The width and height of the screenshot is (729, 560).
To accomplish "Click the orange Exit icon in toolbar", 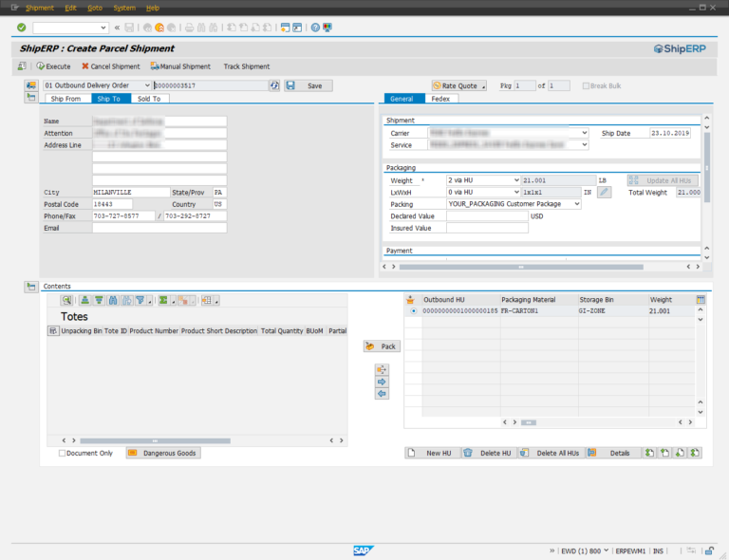I will tap(159, 28).
